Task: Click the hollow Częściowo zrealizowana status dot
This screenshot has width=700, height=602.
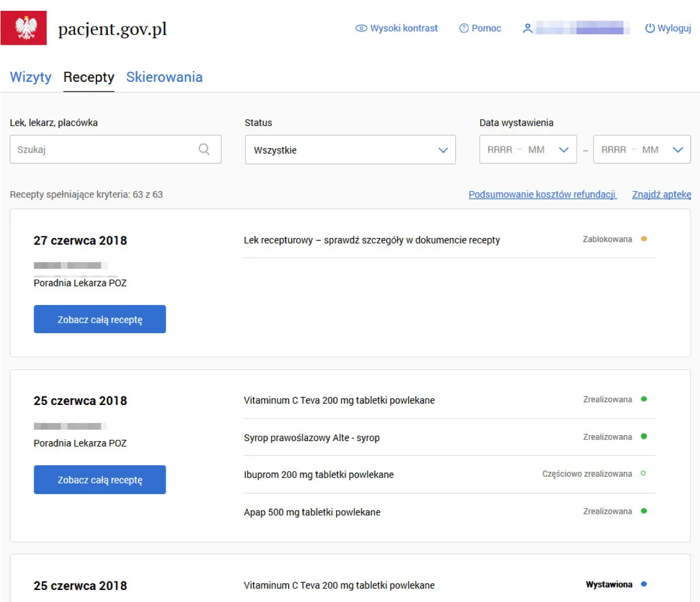Action: 644,474
